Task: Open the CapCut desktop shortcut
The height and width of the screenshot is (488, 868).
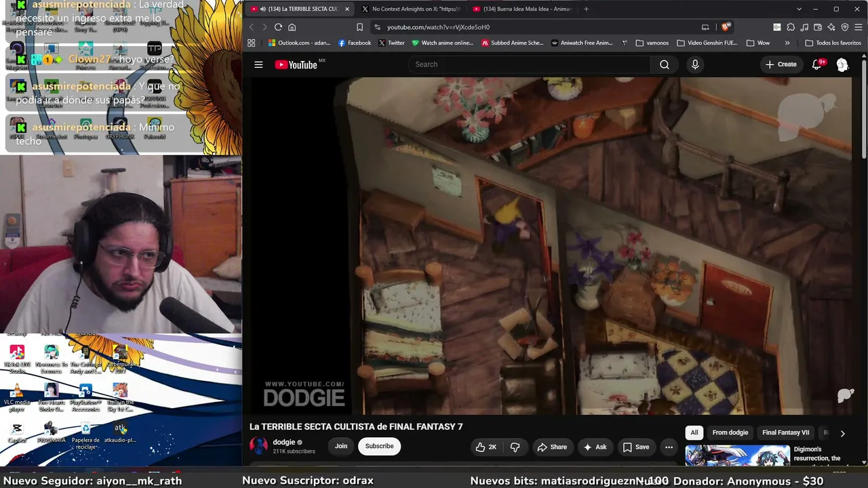Action: click(17, 433)
